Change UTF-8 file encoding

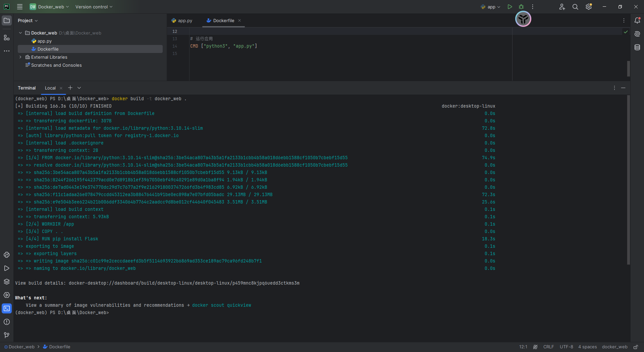point(567,347)
